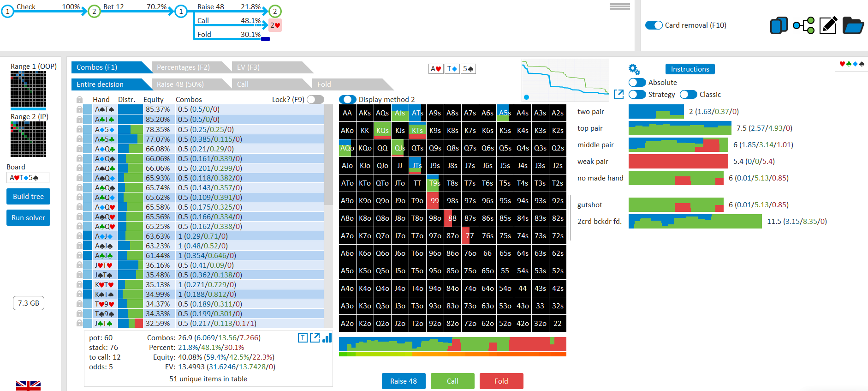Select the Raise 48 tree action
The width and height of the screenshot is (868, 391).
(228, 7)
